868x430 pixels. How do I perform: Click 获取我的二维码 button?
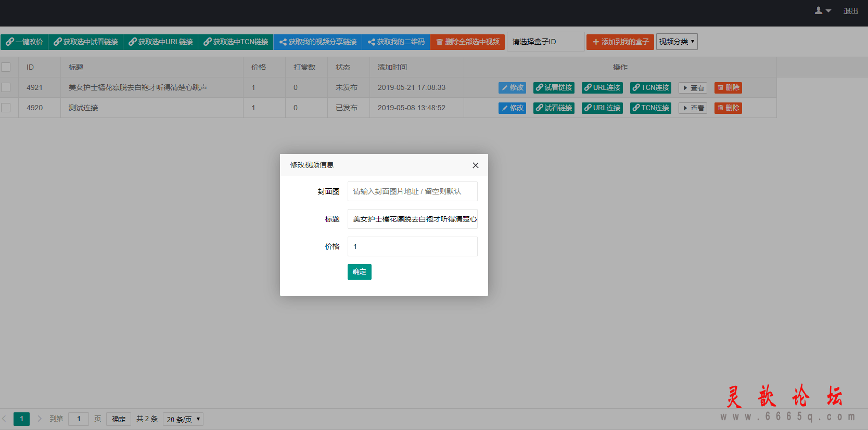(396, 42)
